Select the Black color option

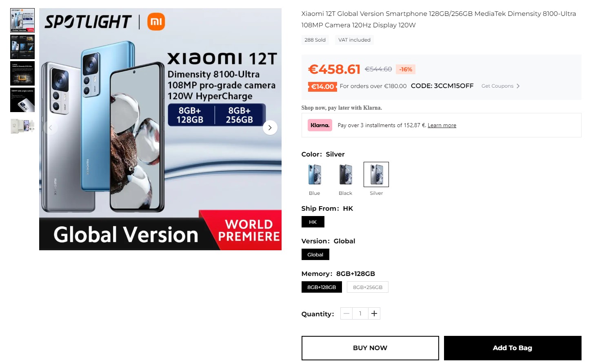coord(345,174)
